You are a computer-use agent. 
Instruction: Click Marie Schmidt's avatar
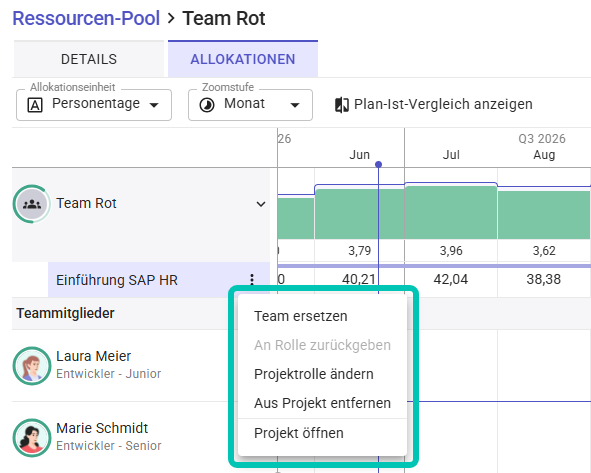point(32,438)
